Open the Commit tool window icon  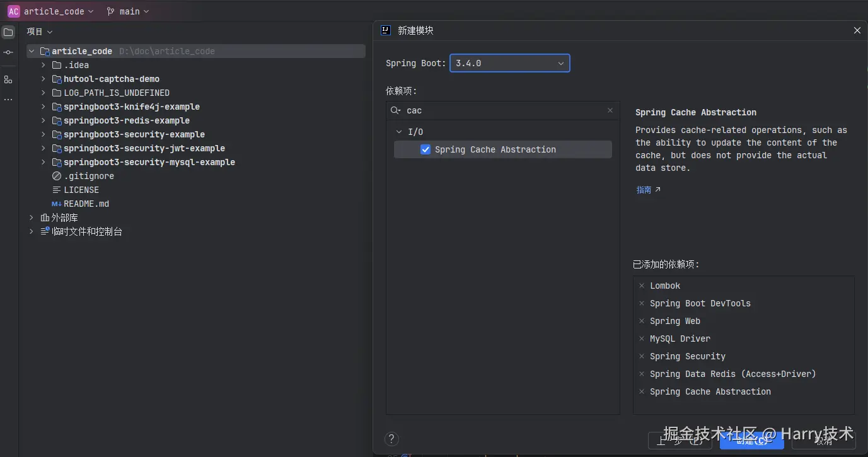8,52
